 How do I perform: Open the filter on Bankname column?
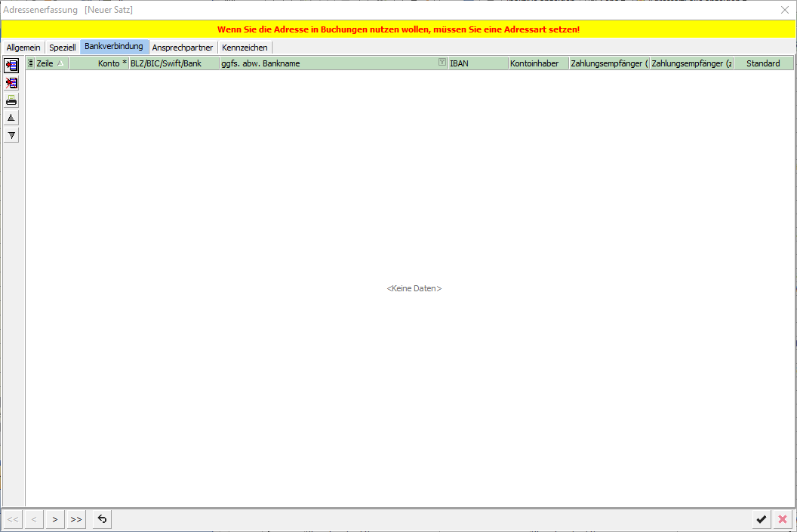442,63
